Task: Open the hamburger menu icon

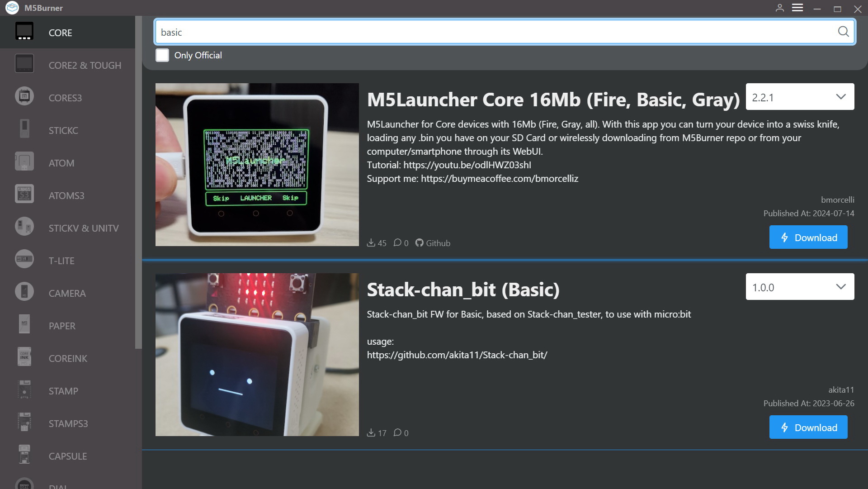Action: [797, 8]
